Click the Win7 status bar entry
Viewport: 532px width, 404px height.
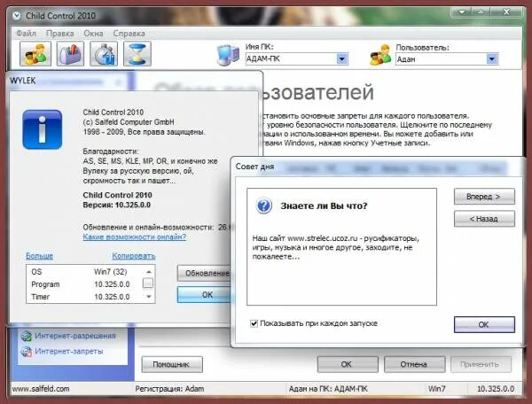tap(436, 389)
